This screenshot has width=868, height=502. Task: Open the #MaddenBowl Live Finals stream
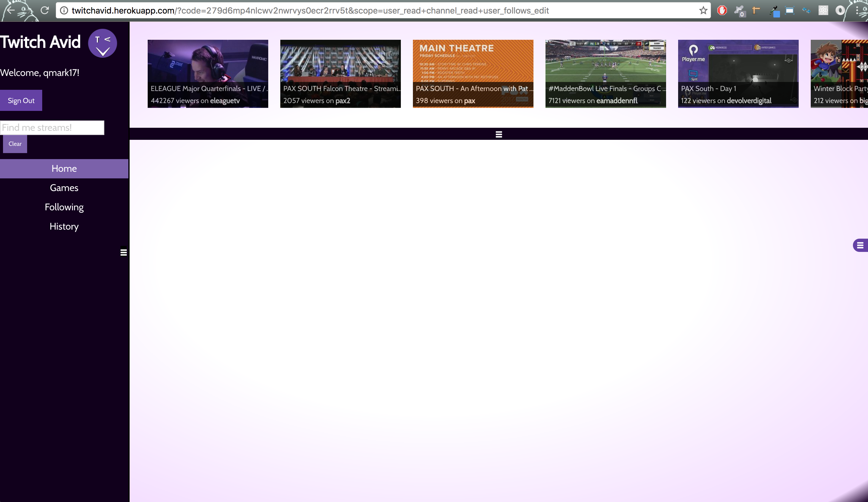605,74
